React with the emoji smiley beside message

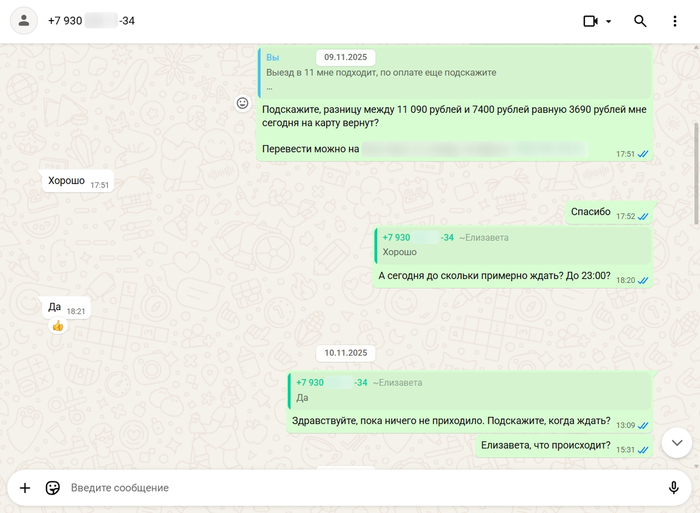click(242, 103)
